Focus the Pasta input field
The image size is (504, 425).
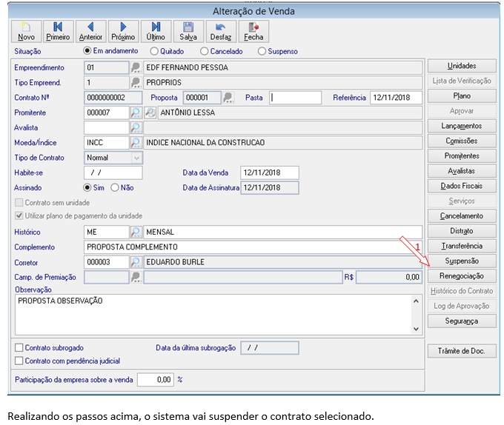point(296,98)
